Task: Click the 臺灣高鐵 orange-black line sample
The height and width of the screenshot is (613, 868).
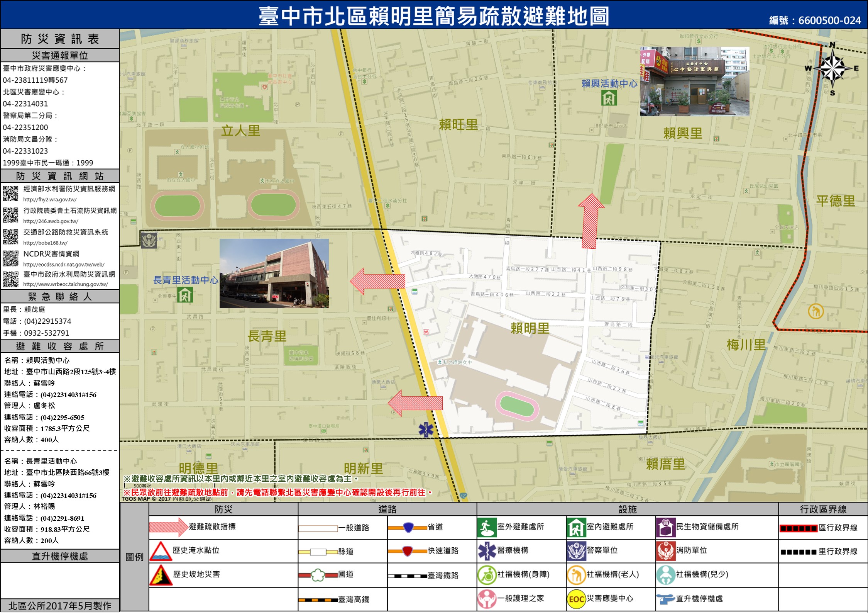Action: 318,600
